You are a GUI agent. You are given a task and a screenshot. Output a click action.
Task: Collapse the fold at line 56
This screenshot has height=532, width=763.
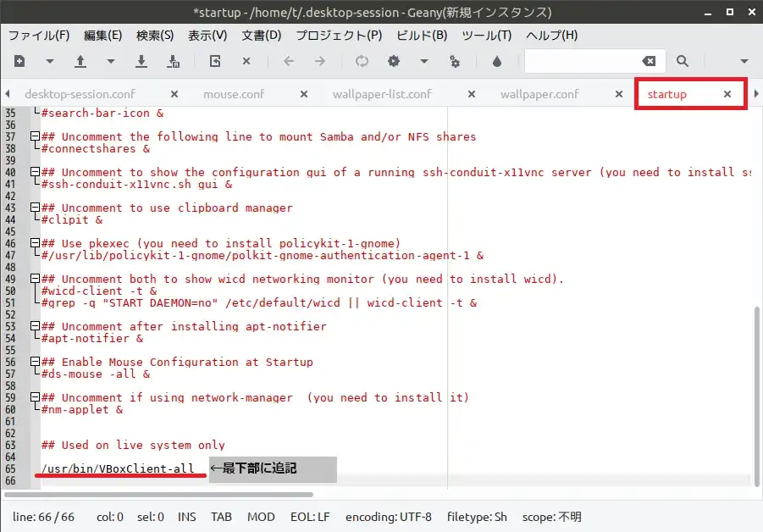[x=35, y=362]
